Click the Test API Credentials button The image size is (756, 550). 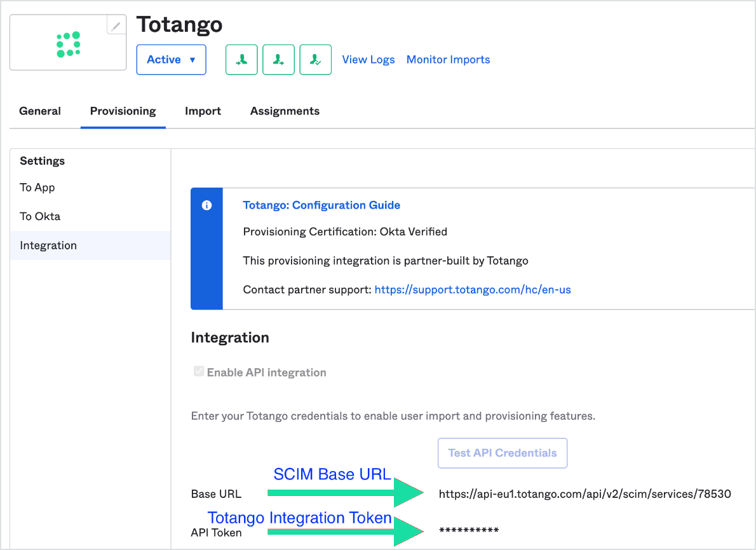tap(503, 453)
